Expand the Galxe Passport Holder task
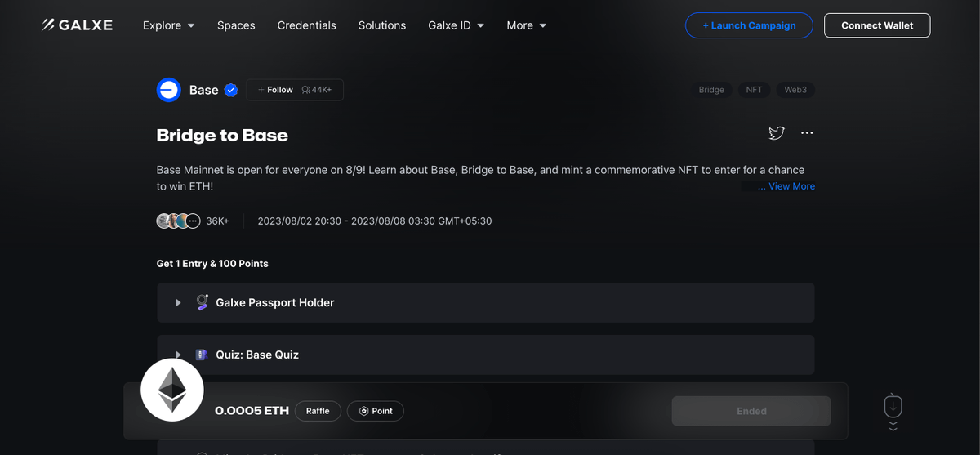 tap(486, 302)
